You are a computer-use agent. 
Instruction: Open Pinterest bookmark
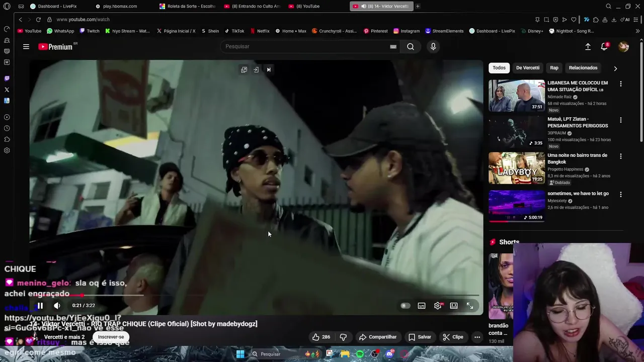tap(375, 31)
